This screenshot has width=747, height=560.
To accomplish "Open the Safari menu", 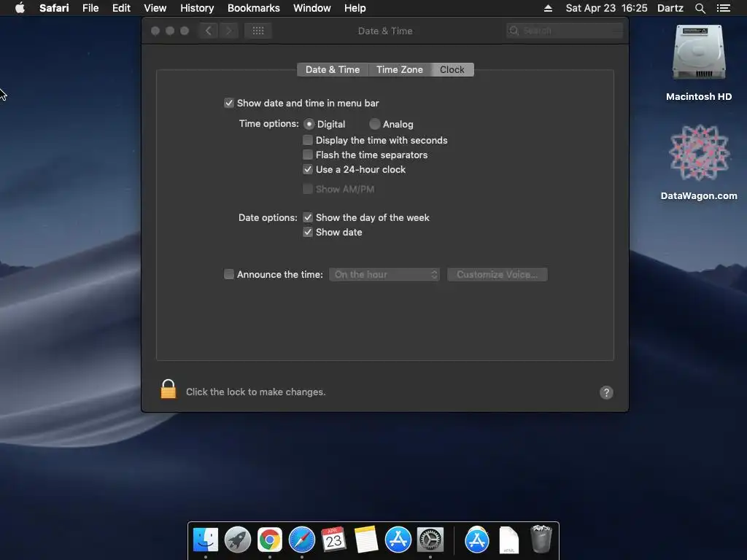I will point(54,8).
